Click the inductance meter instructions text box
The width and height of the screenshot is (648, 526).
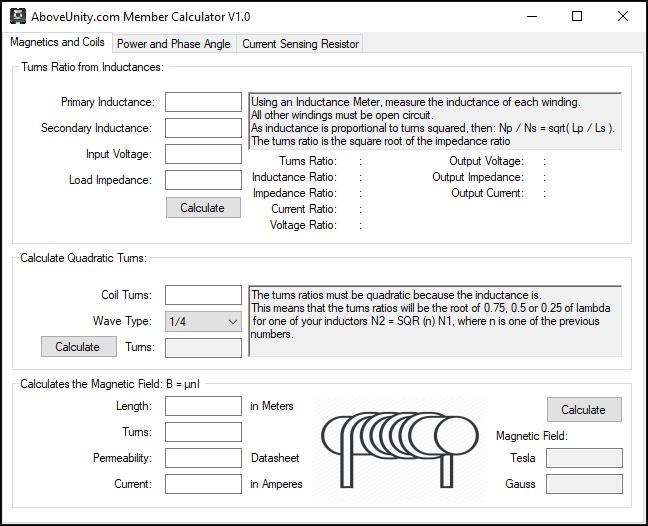[x=435, y=121]
